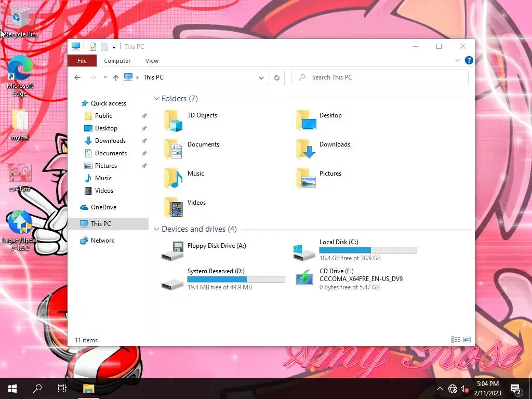Select System Reserved (D:) drive
The width and height of the screenshot is (532, 399).
(223, 279)
